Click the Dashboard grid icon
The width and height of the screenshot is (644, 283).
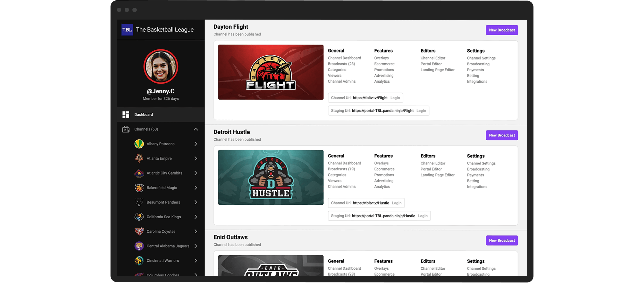126,114
